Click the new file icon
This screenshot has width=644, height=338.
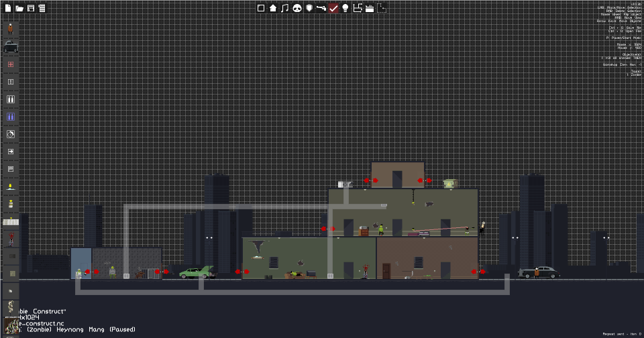[8, 8]
